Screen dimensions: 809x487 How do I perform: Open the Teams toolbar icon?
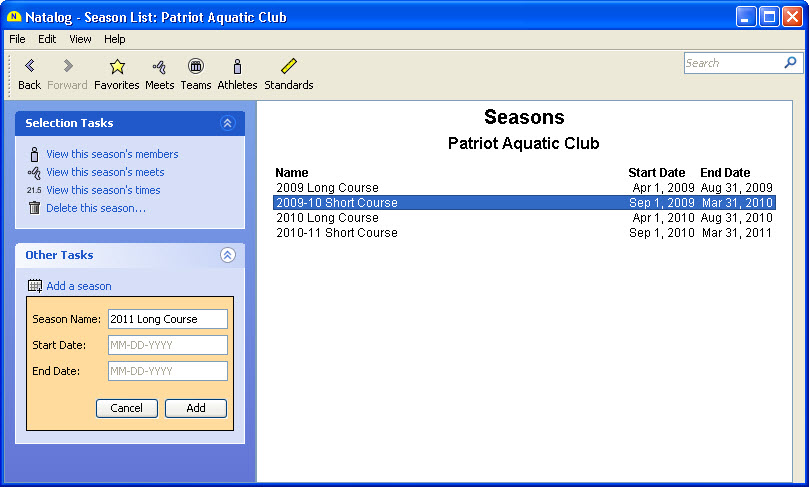click(196, 67)
